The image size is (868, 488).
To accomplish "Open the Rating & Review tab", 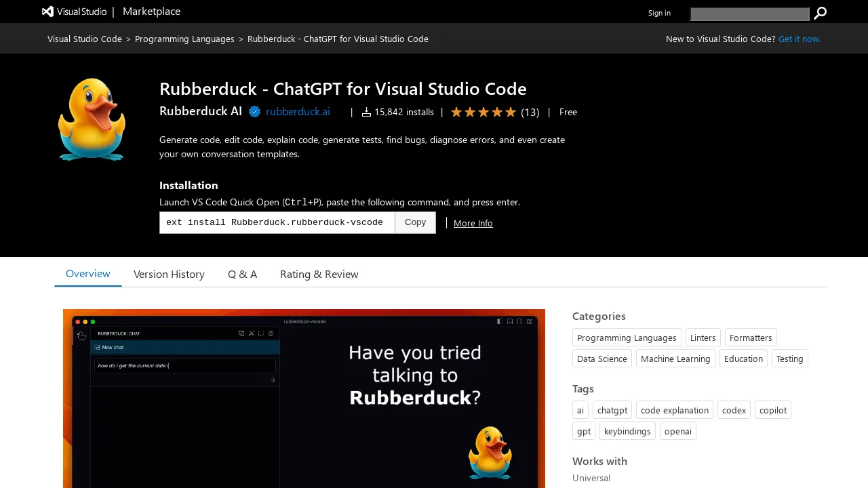I will pyautogui.click(x=319, y=274).
